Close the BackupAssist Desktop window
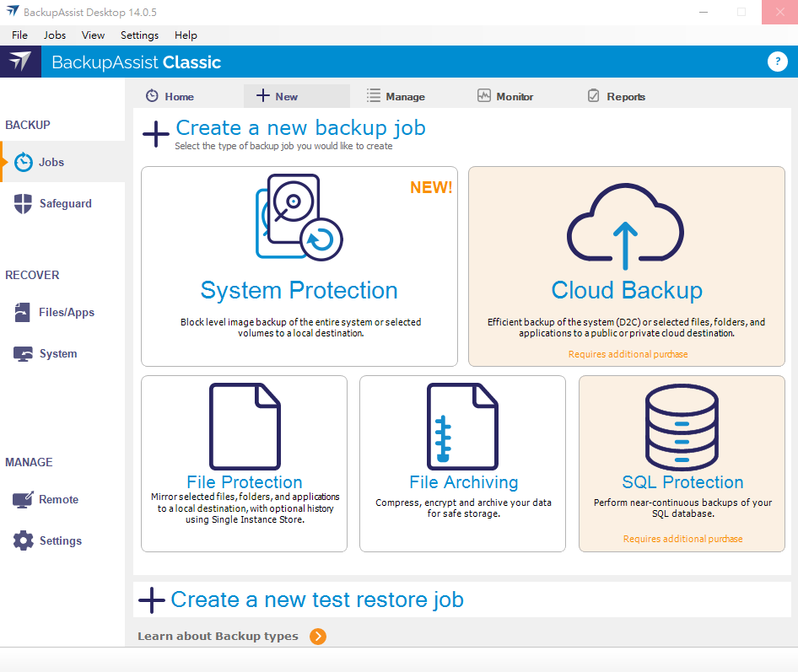 pos(779,12)
